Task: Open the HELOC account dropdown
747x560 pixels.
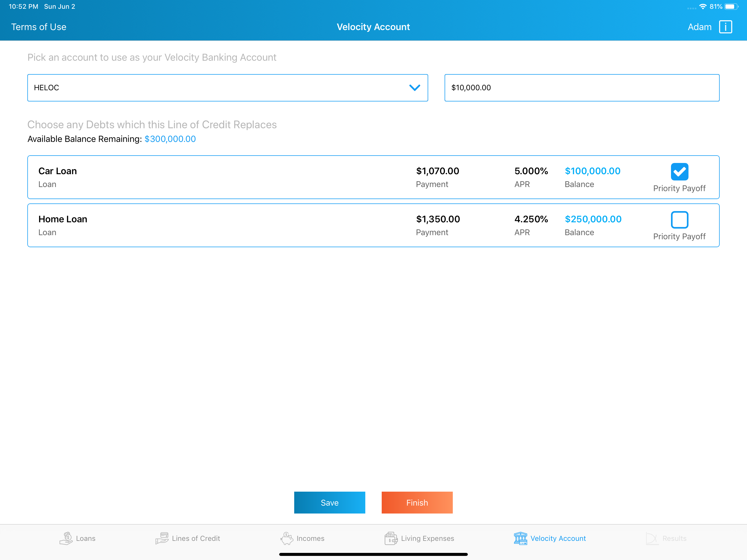Action: coord(227,88)
